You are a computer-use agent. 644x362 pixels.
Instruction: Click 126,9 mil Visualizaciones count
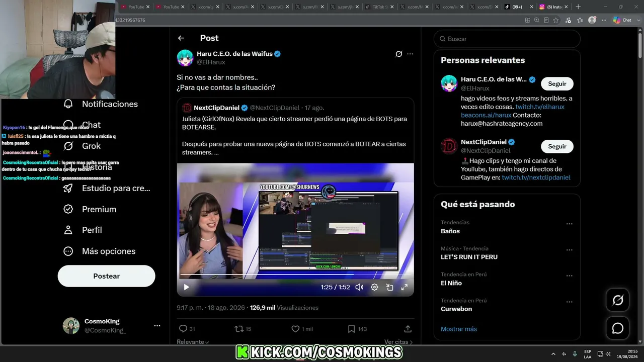coord(284,308)
